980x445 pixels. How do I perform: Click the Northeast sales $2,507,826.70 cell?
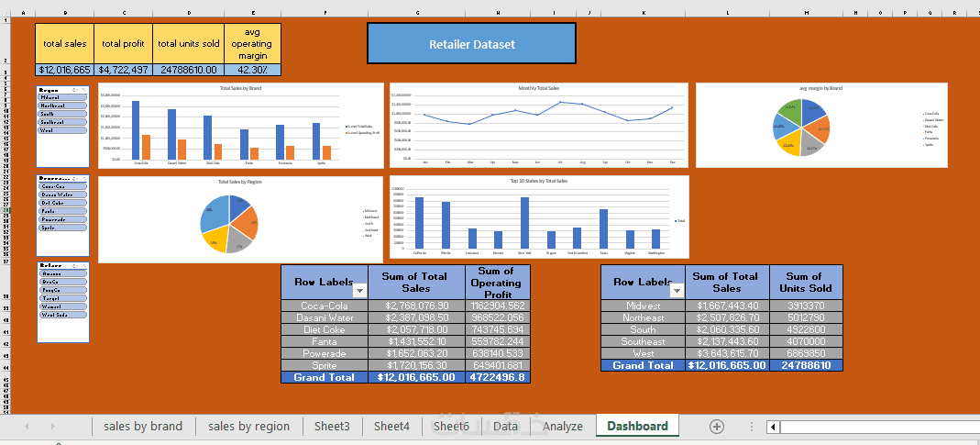728,318
